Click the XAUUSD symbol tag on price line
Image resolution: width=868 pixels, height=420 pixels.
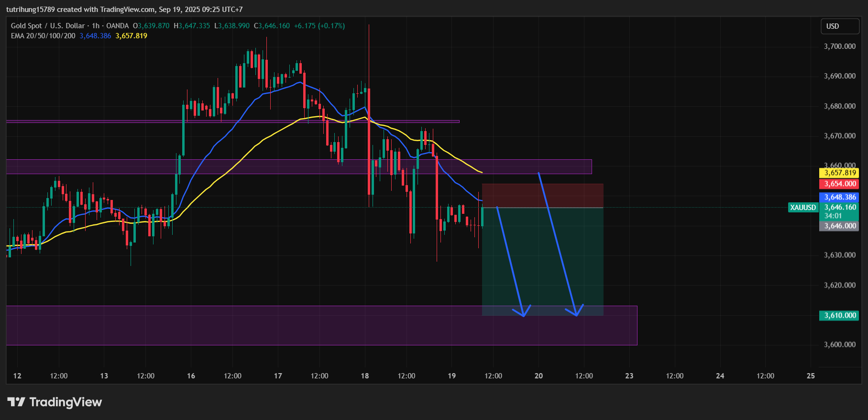(803, 208)
